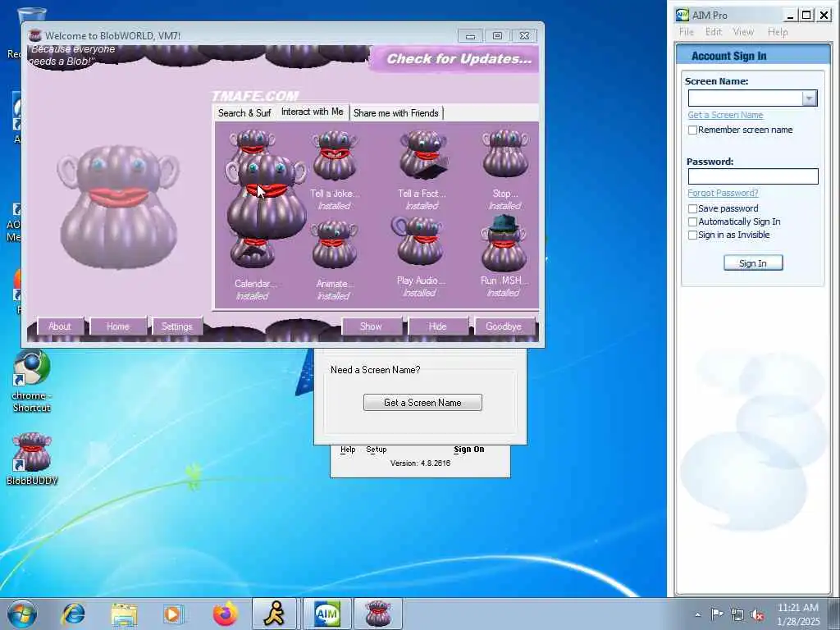Open Share me with Friends tab

(x=396, y=113)
